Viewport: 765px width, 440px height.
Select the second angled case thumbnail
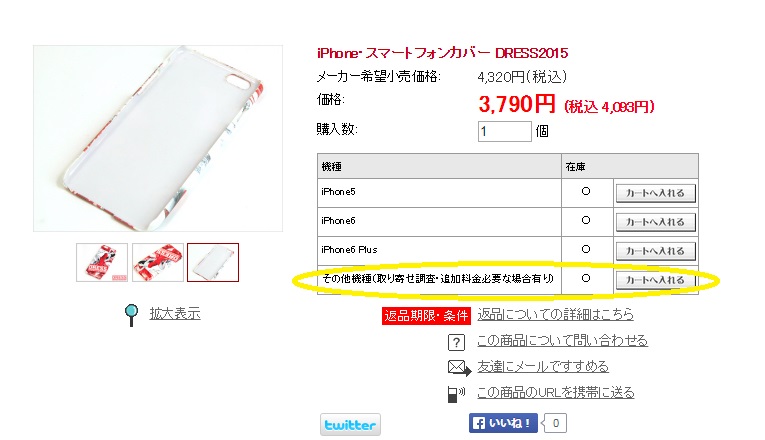click(x=158, y=262)
